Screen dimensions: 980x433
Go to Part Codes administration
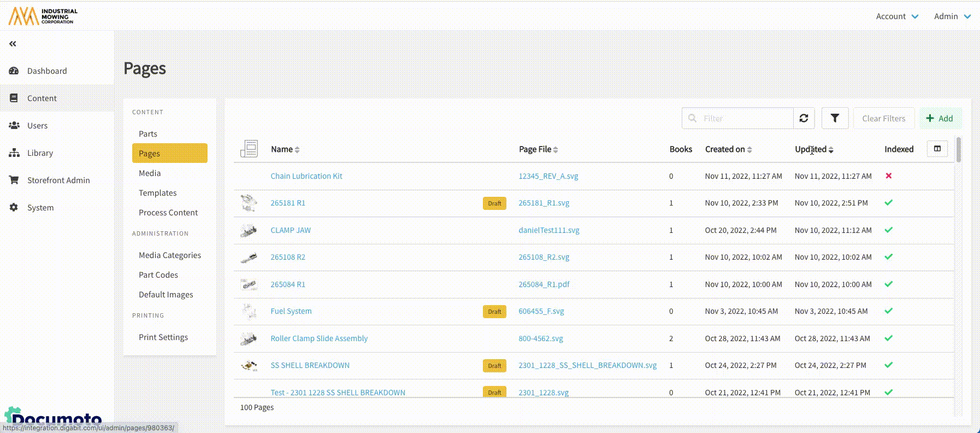pos(158,275)
